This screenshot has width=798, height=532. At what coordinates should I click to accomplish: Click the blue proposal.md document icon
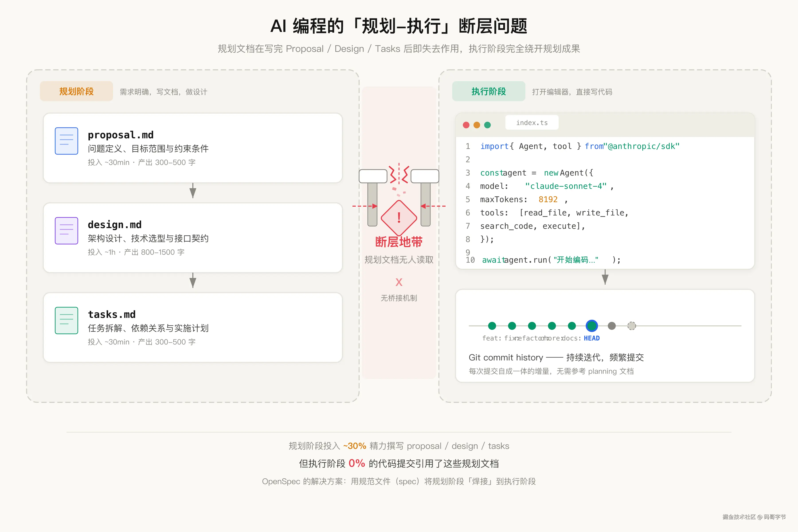coord(66,141)
